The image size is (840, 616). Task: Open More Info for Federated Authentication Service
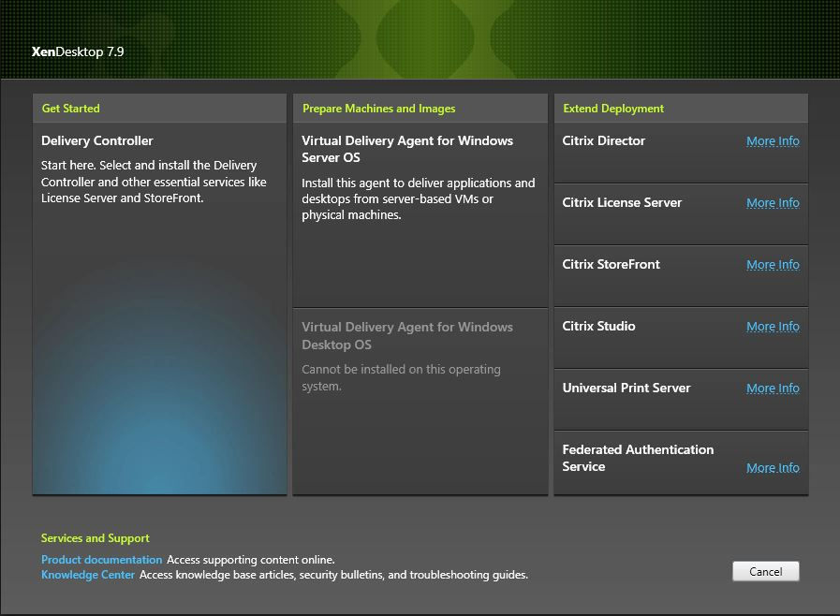click(x=773, y=468)
